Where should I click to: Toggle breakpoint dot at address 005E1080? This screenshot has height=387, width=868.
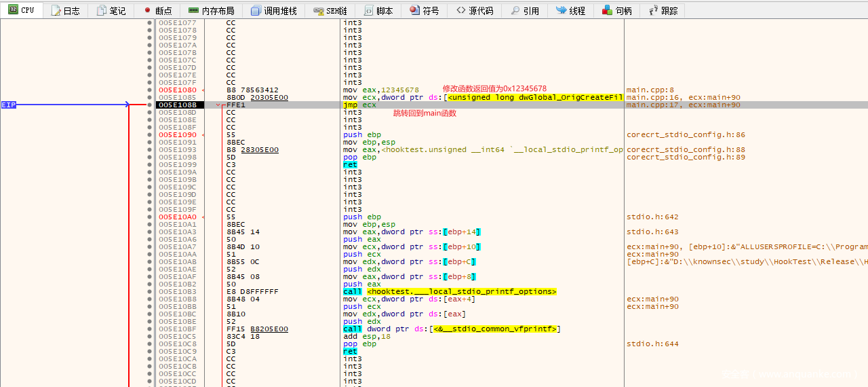point(150,90)
